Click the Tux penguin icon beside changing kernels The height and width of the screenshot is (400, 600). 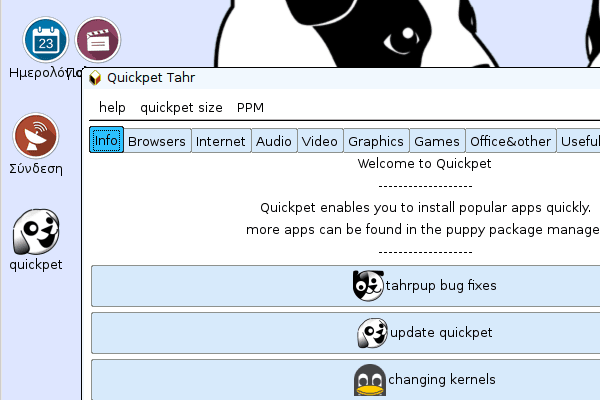coord(370,380)
